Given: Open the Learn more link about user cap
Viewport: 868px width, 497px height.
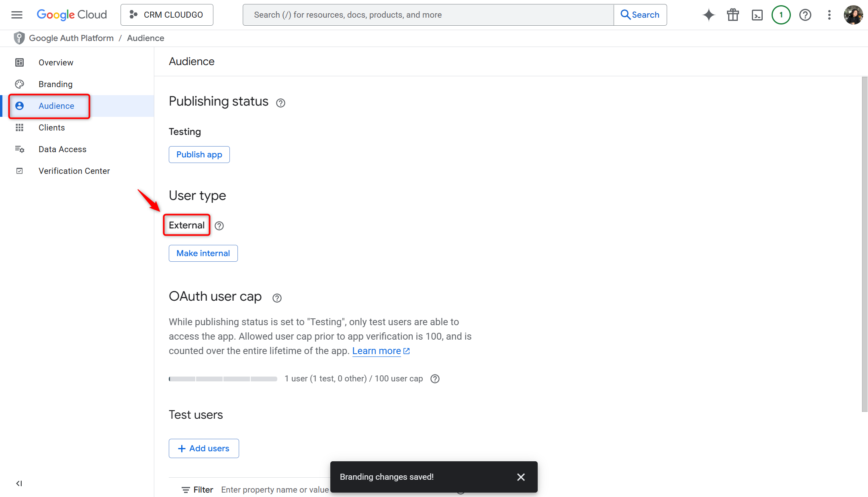Looking at the screenshot, I should click(x=377, y=350).
